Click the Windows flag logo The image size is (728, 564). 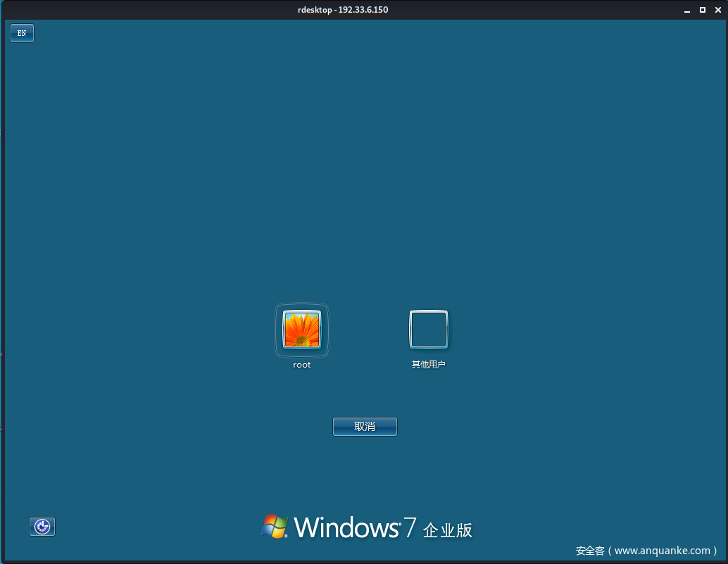pyautogui.click(x=275, y=527)
